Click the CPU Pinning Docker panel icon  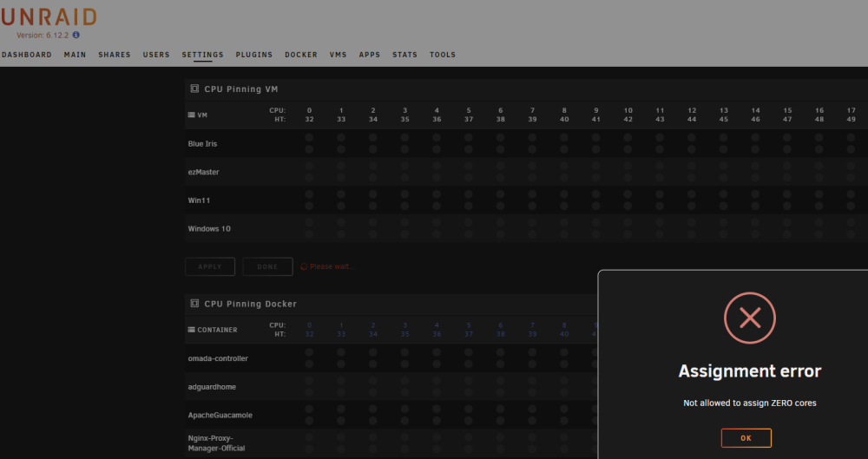click(194, 304)
